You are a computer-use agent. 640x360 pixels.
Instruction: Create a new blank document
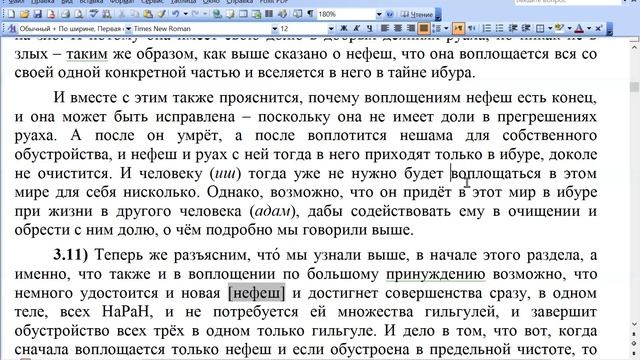11,14
